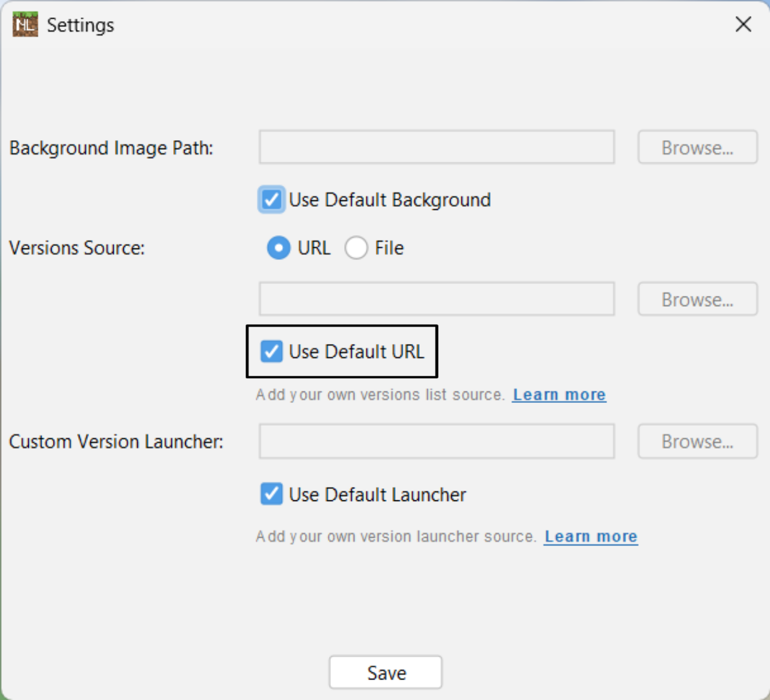Click Browse button for Background Image Path

point(697,147)
